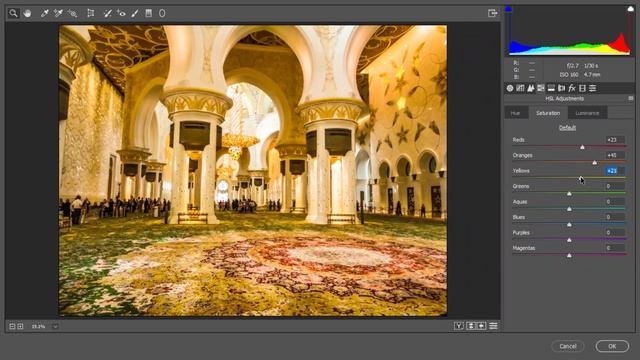The width and height of the screenshot is (640, 360).
Task: Open the Split Toning panel icon
Action: [x=551, y=88]
